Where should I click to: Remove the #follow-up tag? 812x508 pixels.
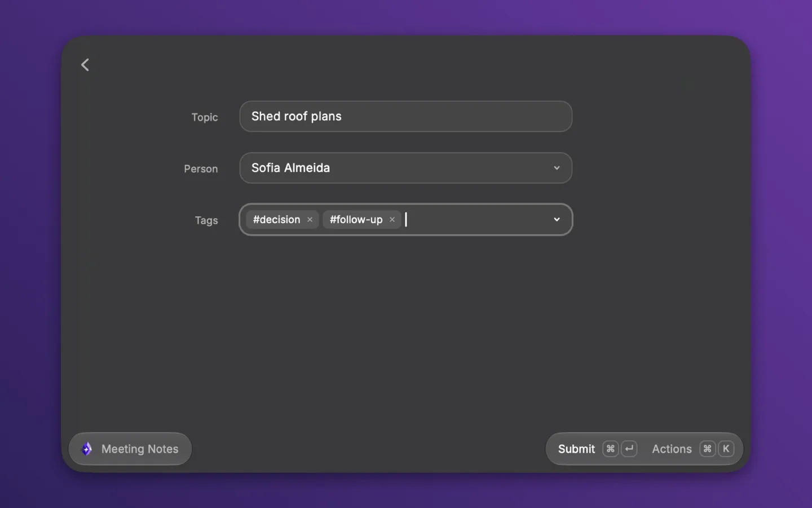point(392,220)
